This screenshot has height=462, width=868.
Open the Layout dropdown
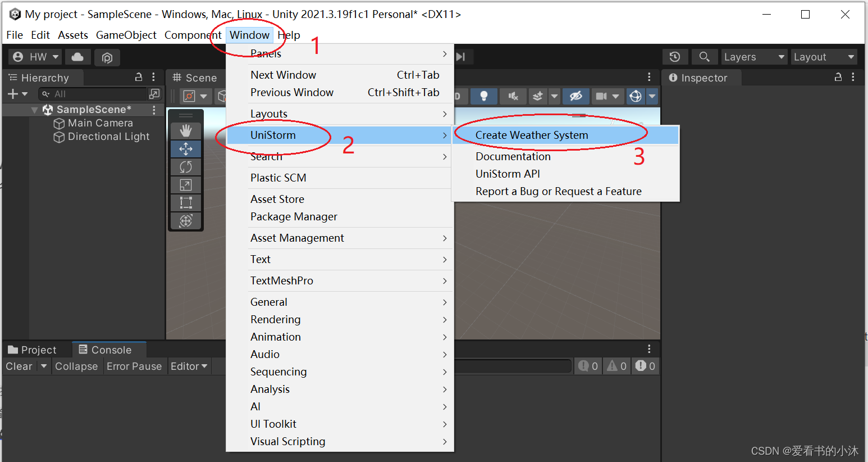click(x=824, y=57)
